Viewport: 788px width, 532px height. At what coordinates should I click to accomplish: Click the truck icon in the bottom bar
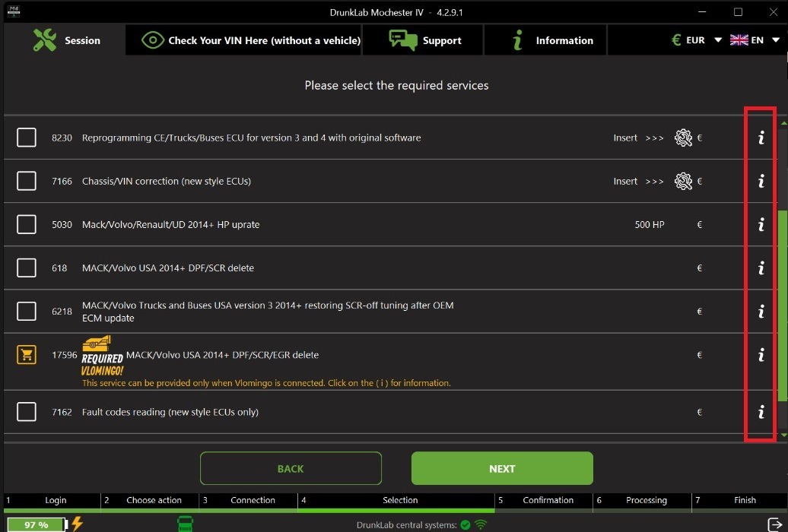point(185,524)
